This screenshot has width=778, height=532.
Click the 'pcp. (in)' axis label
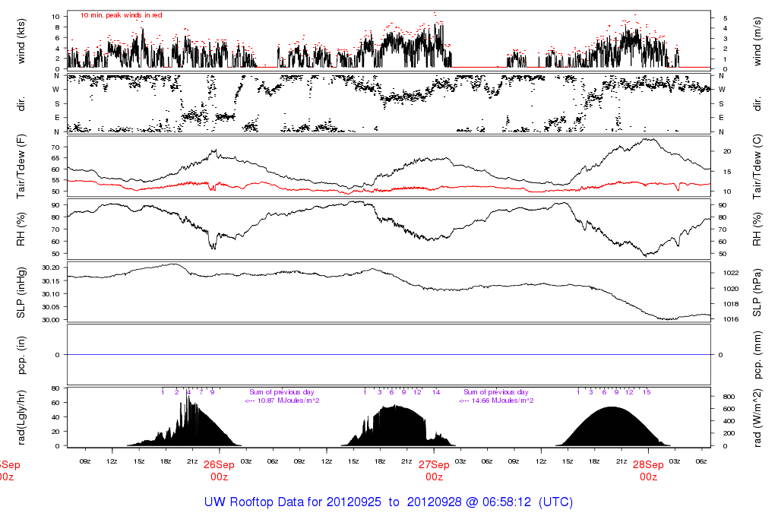(x=21, y=355)
